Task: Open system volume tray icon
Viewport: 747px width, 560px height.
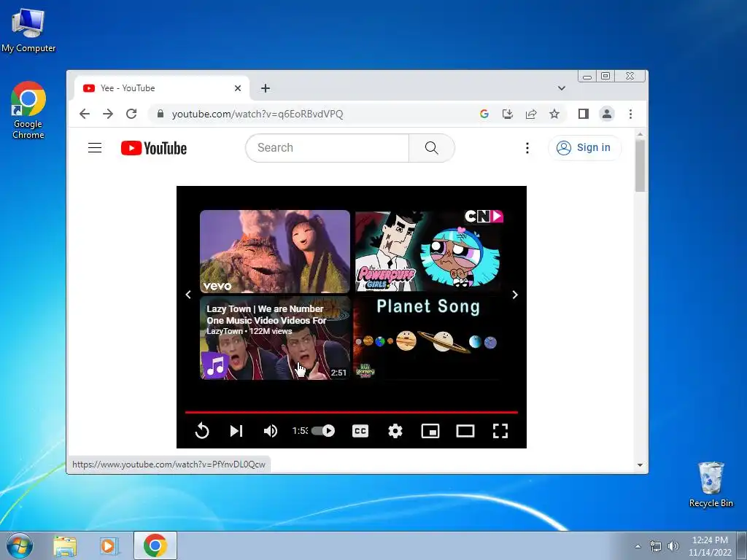Action: pos(673,546)
